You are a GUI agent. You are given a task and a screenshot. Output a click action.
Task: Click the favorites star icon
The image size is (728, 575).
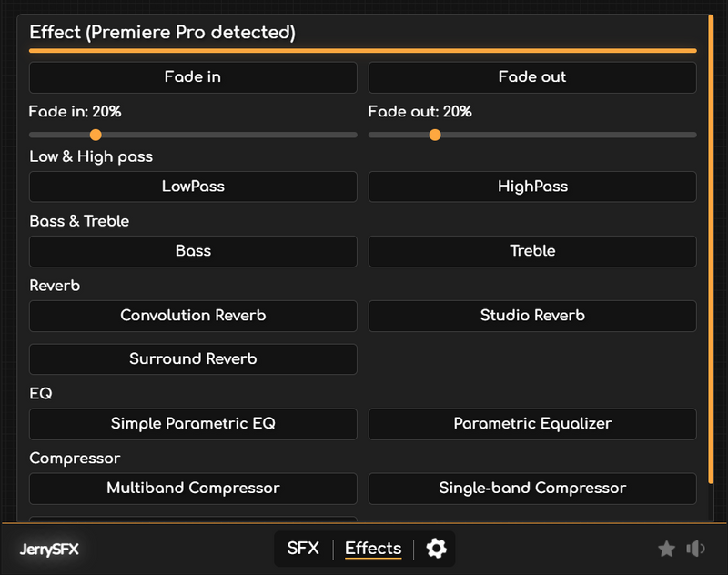coord(666,549)
